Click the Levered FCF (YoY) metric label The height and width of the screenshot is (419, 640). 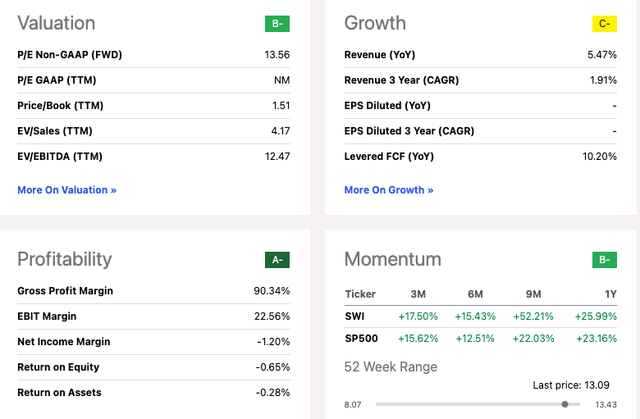point(389,156)
